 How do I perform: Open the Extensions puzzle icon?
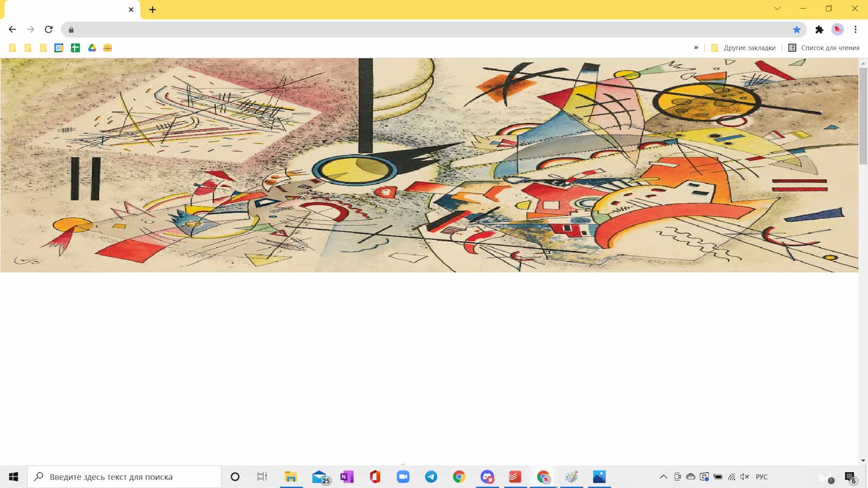819,29
